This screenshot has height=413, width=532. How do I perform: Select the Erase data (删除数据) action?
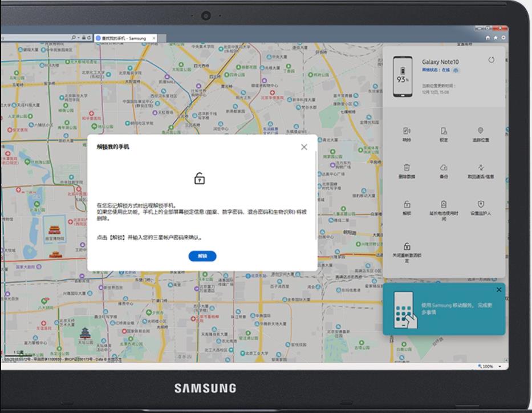[407, 171]
